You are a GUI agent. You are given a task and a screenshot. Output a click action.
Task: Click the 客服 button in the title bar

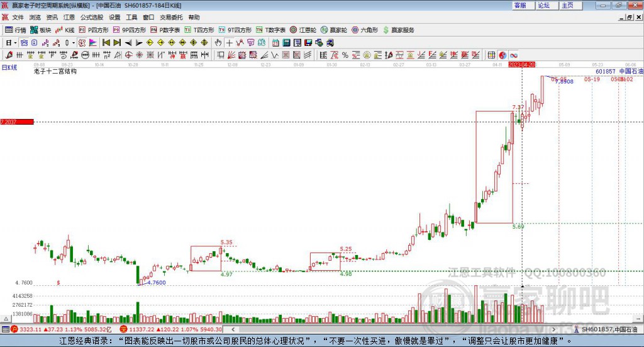(523, 5)
